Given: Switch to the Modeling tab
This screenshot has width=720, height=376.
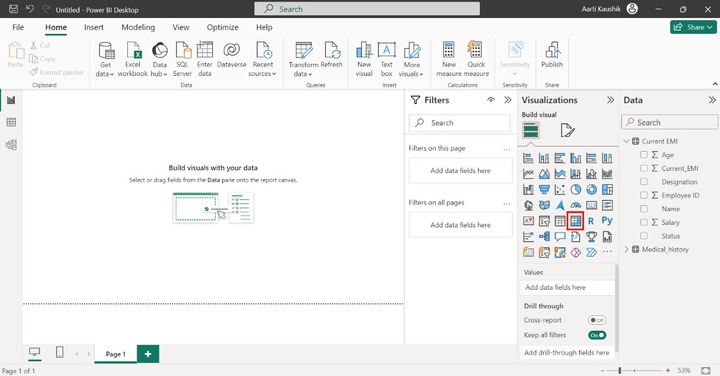Looking at the screenshot, I should click(x=138, y=27).
